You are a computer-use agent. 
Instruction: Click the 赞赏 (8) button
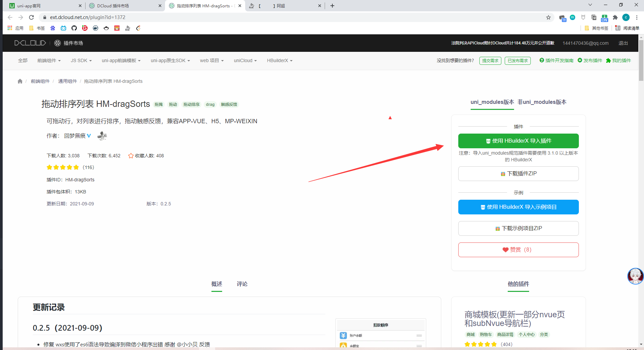518,250
